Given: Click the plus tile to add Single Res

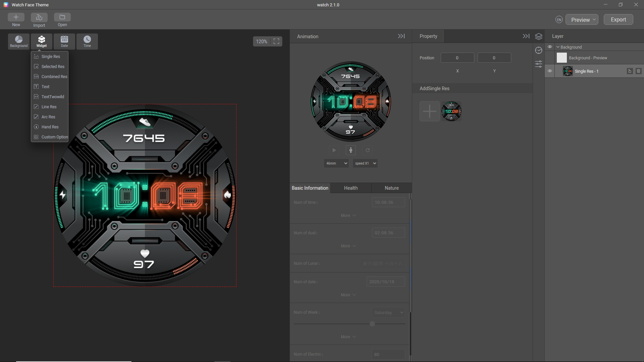Looking at the screenshot, I should tap(430, 111).
